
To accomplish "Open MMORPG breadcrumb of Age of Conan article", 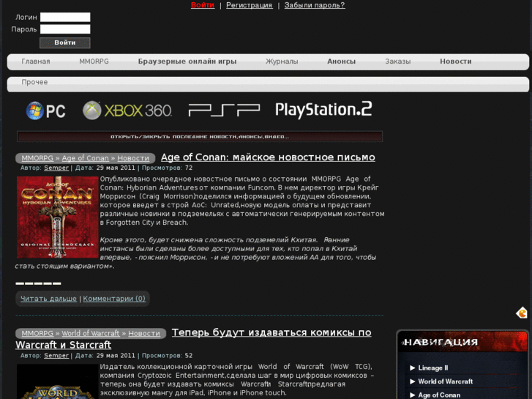I will click(x=37, y=158).
